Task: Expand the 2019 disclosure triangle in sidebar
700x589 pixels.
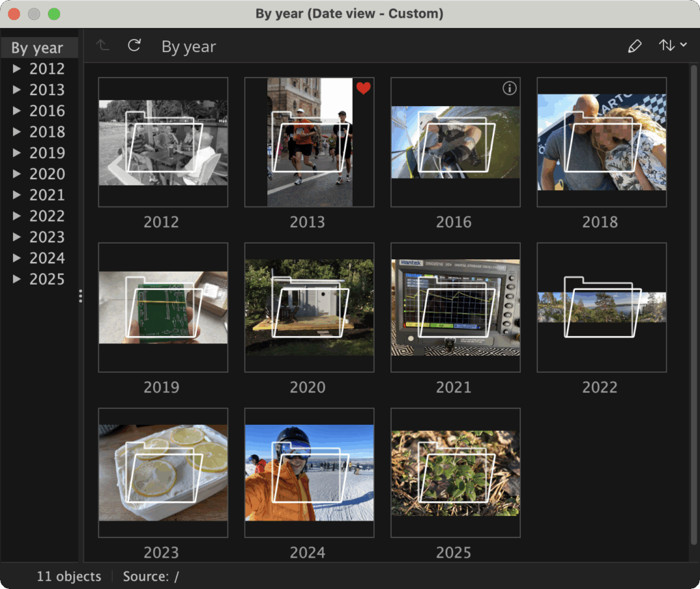Action: [x=17, y=153]
